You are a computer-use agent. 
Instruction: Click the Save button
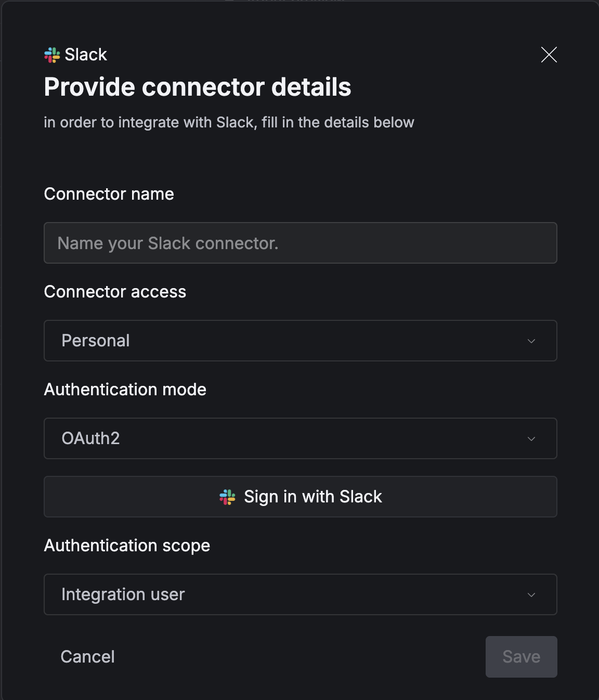click(x=521, y=656)
